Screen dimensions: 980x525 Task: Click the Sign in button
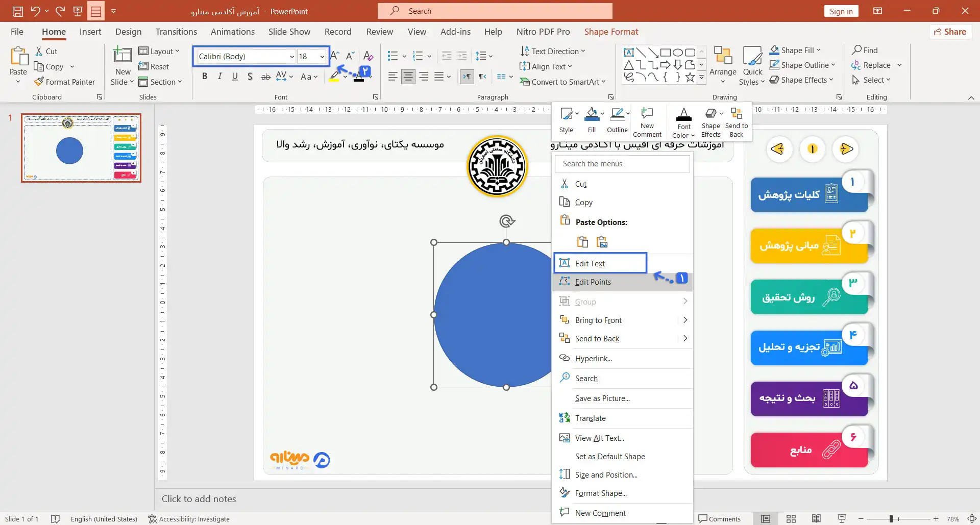pos(841,11)
